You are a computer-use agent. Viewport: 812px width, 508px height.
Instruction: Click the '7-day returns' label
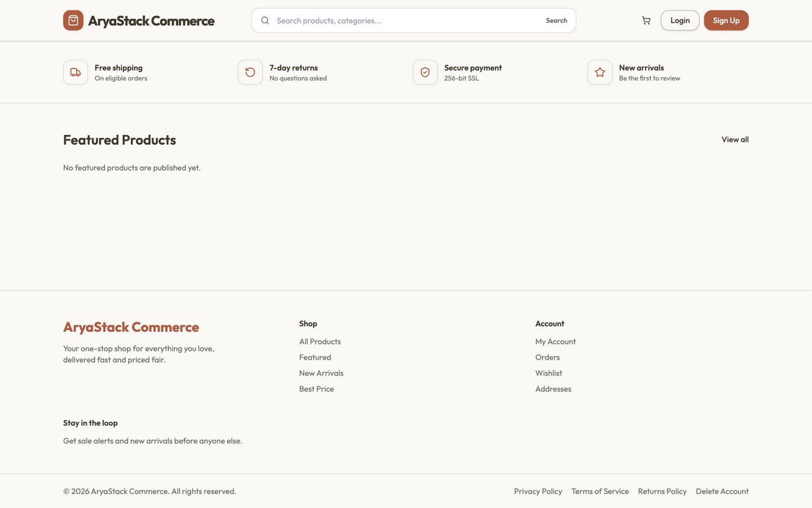pyautogui.click(x=294, y=68)
